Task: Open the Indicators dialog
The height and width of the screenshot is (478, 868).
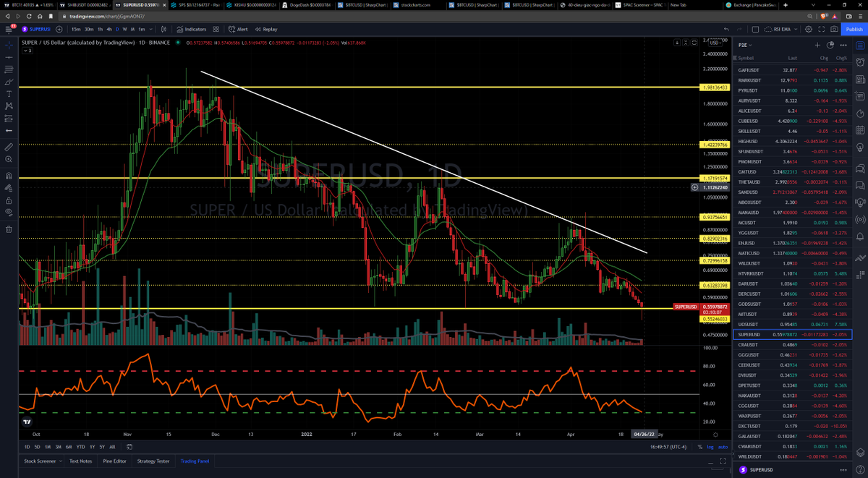Action: coord(192,30)
